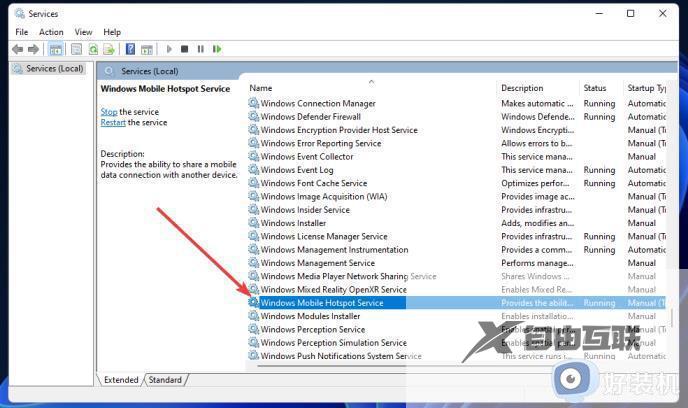Viewport: 688px width, 408px height.
Task: Select Windows Mixed Reality OpenXR Service row
Action: coord(457,290)
